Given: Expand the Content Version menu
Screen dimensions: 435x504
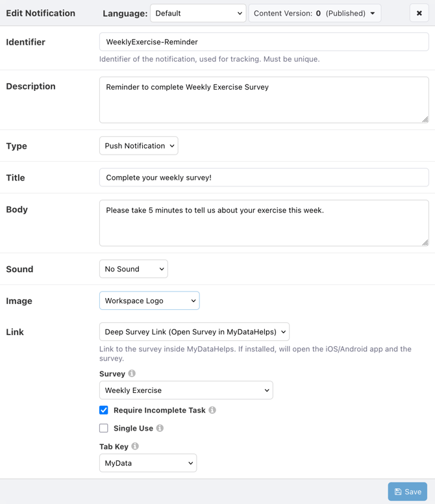Looking at the screenshot, I should tap(315, 13).
